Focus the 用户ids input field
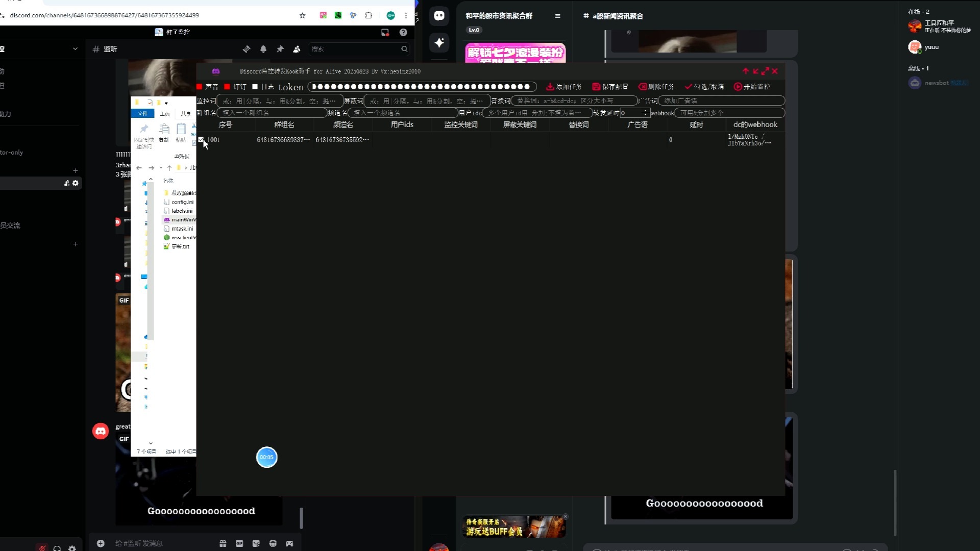 pos(537,113)
